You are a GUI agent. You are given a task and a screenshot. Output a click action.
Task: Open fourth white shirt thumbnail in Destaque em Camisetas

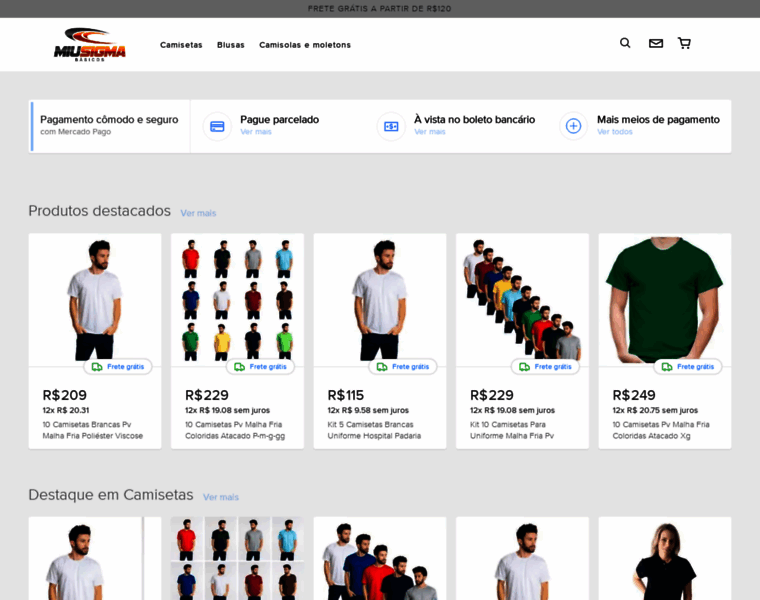[522, 558]
